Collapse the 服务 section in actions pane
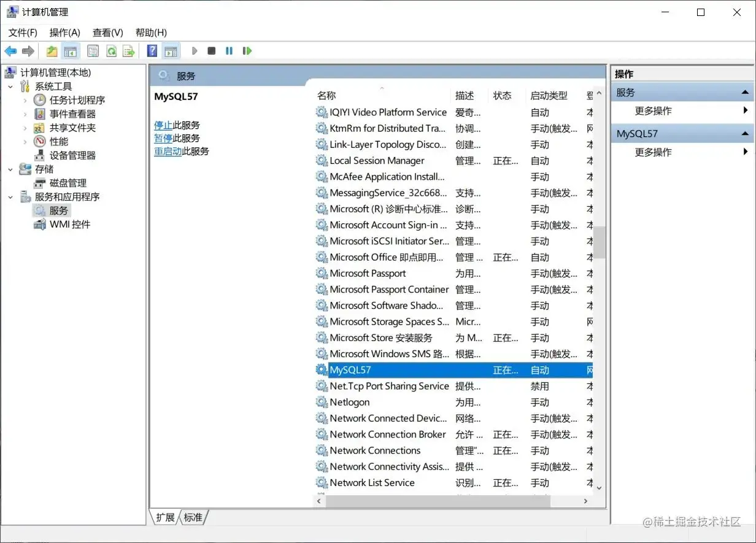Screen dimensions: 756x543 (x=745, y=93)
